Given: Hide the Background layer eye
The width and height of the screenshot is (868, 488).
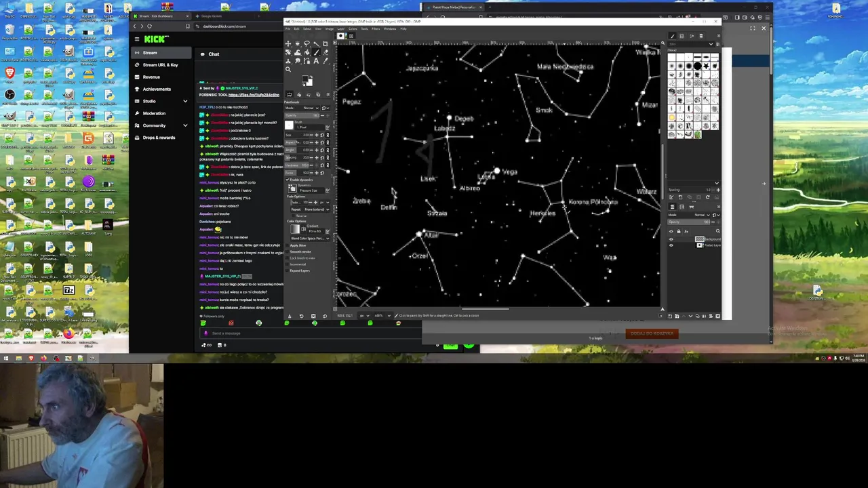Looking at the screenshot, I should (x=671, y=239).
